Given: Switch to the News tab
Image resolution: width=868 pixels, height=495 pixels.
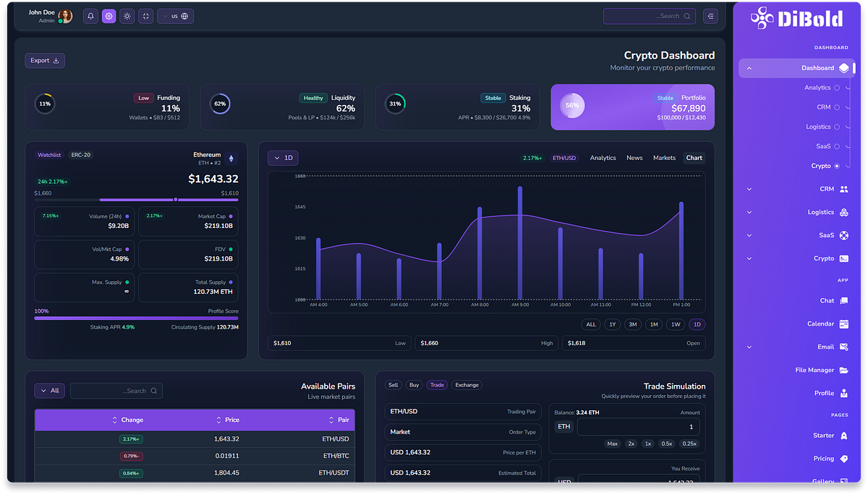Looking at the screenshot, I should click(x=634, y=158).
